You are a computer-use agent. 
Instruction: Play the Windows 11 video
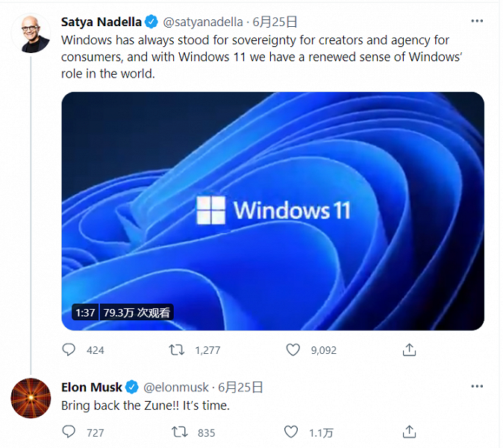pos(272,211)
